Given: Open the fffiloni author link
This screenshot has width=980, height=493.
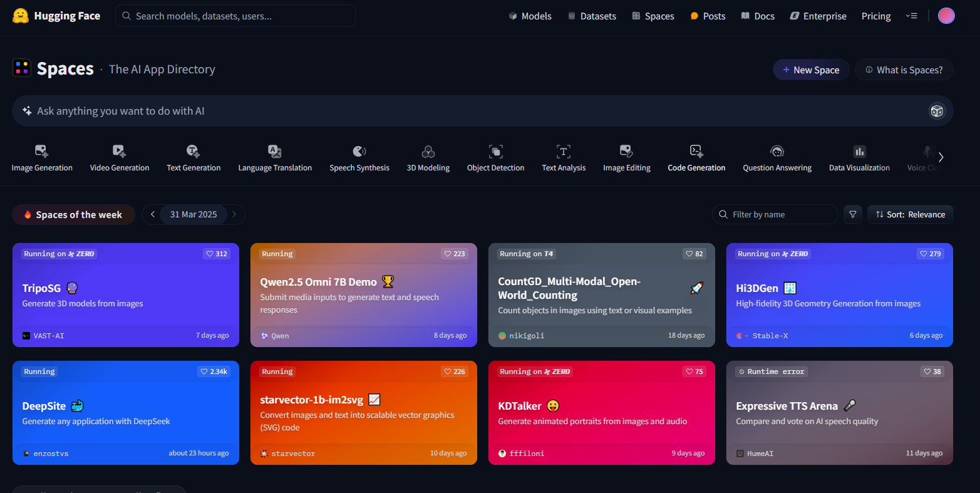Looking at the screenshot, I should (521, 454).
